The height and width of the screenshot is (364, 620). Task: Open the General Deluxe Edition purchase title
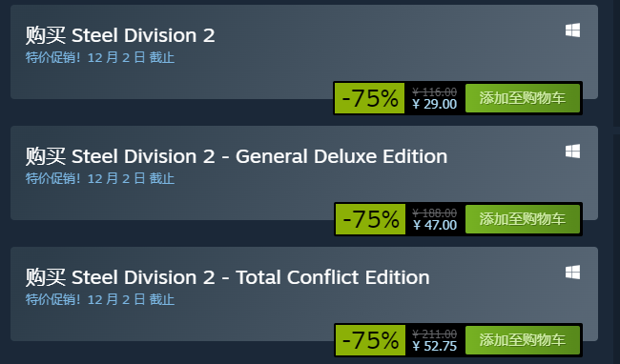point(237,156)
